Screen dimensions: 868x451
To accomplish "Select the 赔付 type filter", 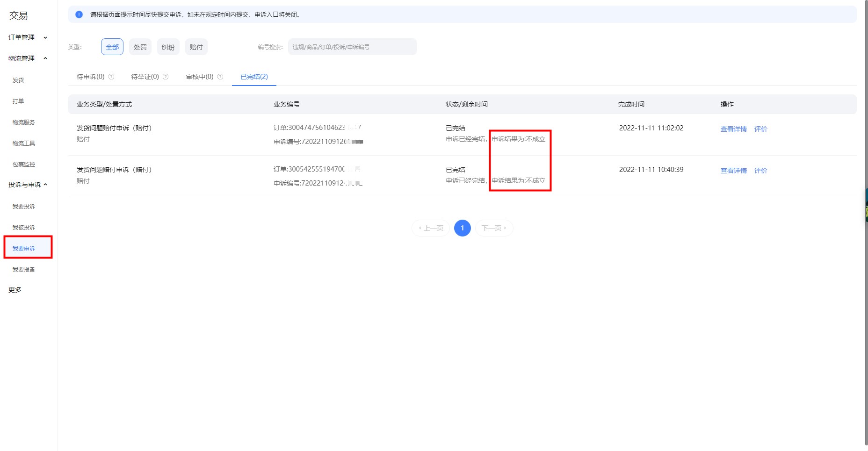I will (196, 46).
